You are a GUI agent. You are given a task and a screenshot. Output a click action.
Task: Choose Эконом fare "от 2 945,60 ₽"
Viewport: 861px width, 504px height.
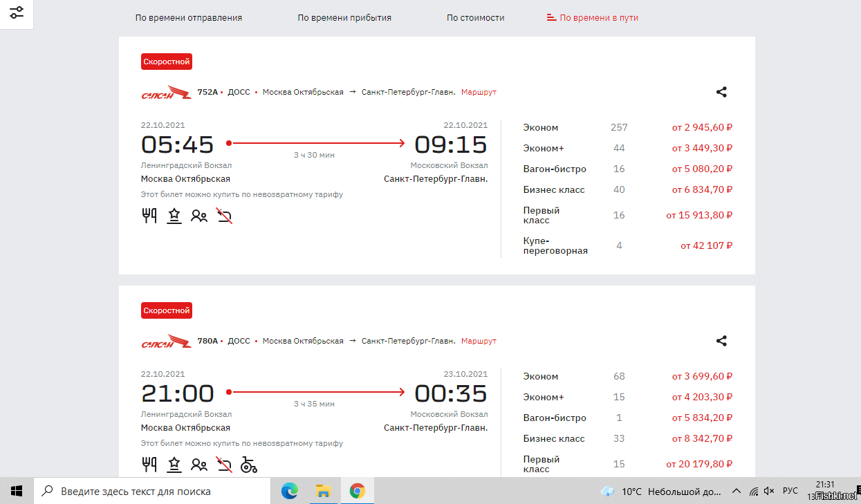702,127
